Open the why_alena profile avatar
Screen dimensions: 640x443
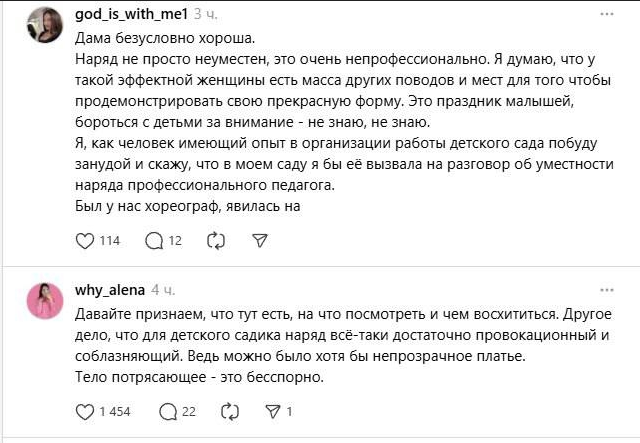point(46,298)
